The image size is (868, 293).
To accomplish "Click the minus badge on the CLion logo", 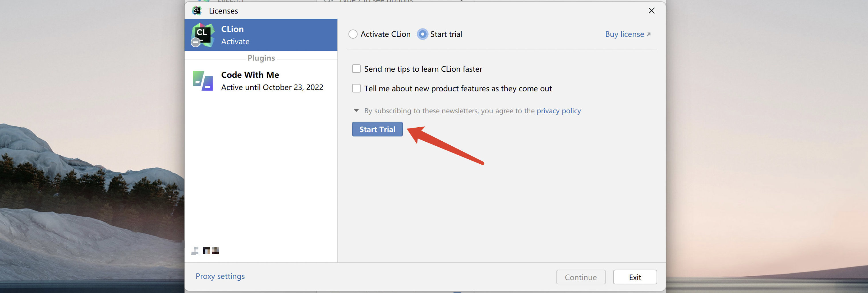I will point(196,42).
